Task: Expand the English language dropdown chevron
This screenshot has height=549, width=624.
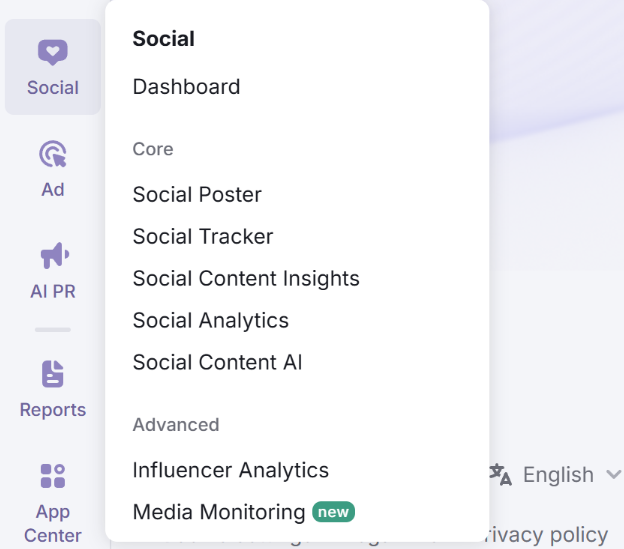Action: [x=613, y=475]
